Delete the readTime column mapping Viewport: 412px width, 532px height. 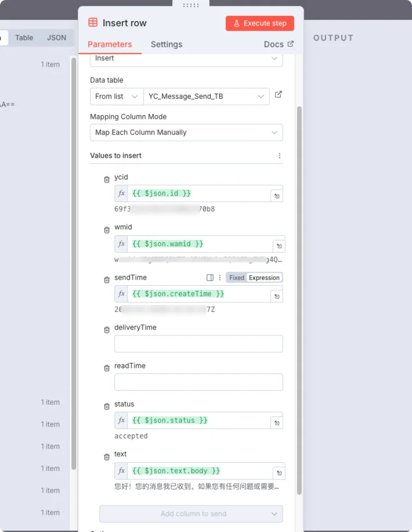pyautogui.click(x=107, y=368)
